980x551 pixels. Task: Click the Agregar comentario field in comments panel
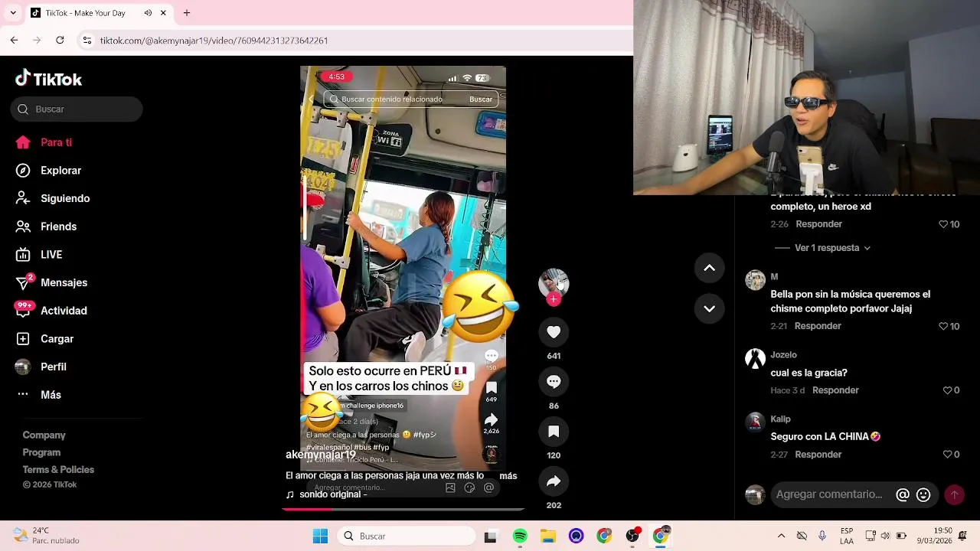tap(829, 494)
